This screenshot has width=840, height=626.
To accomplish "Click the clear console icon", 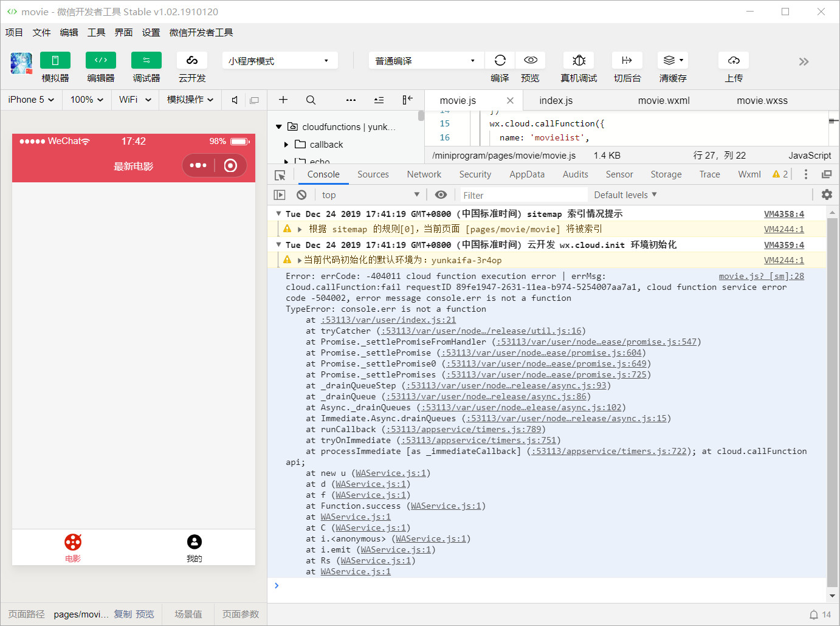I will point(301,195).
